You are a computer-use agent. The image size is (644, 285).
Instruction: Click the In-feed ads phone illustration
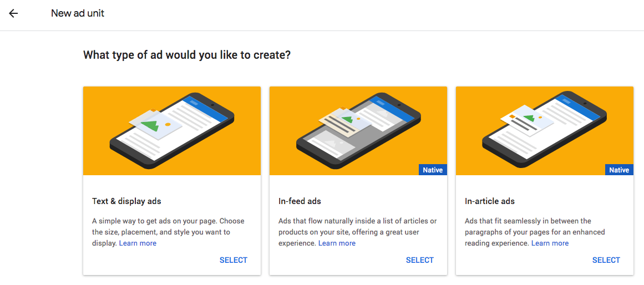pos(358,131)
